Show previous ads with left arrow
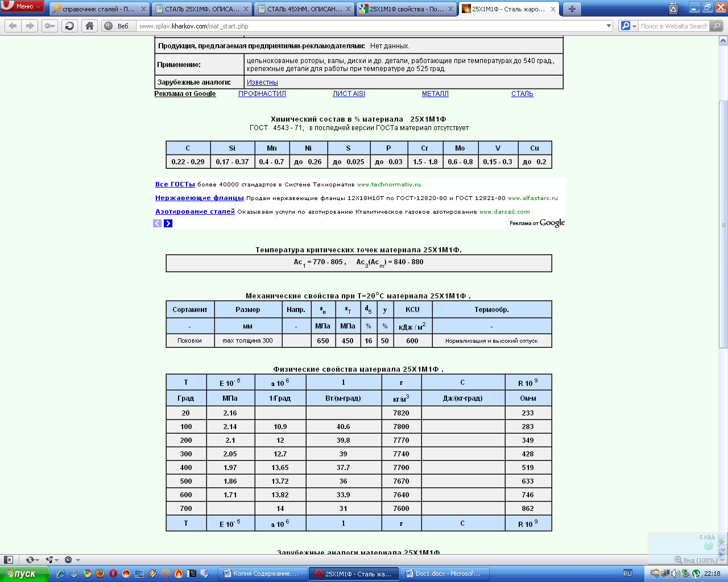The image size is (728, 582). coord(158,223)
